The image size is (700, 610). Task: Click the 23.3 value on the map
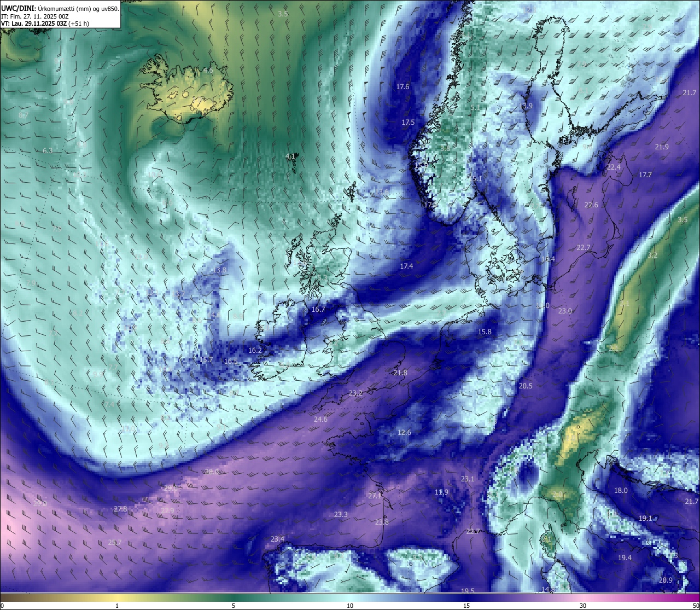coord(341,514)
